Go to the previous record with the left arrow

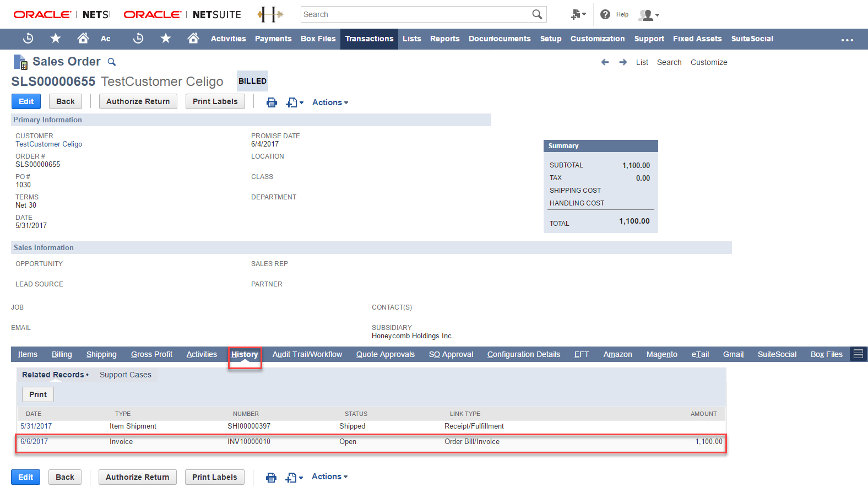coord(605,62)
